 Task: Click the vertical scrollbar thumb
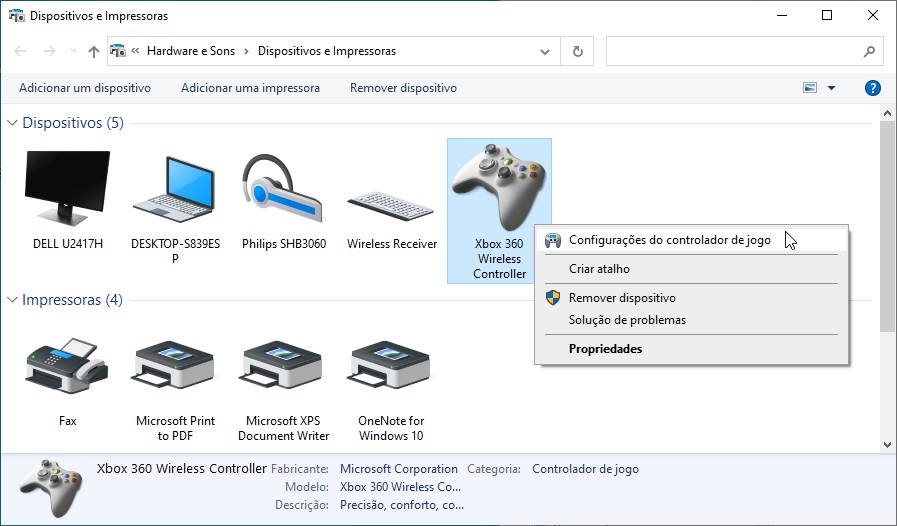pos(887,226)
